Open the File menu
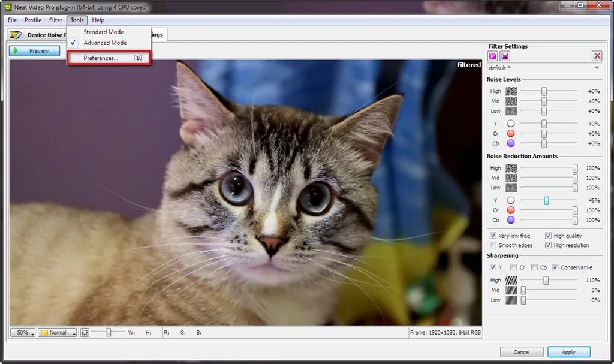 12,20
